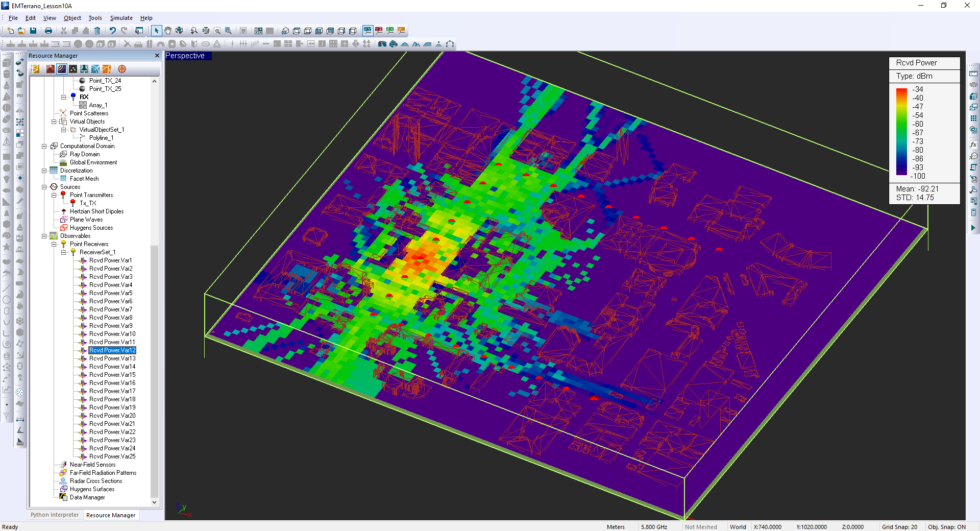Select the Pan hand tool
This screenshot has width=980, height=531.
pyautogui.click(x=168, y=31)
